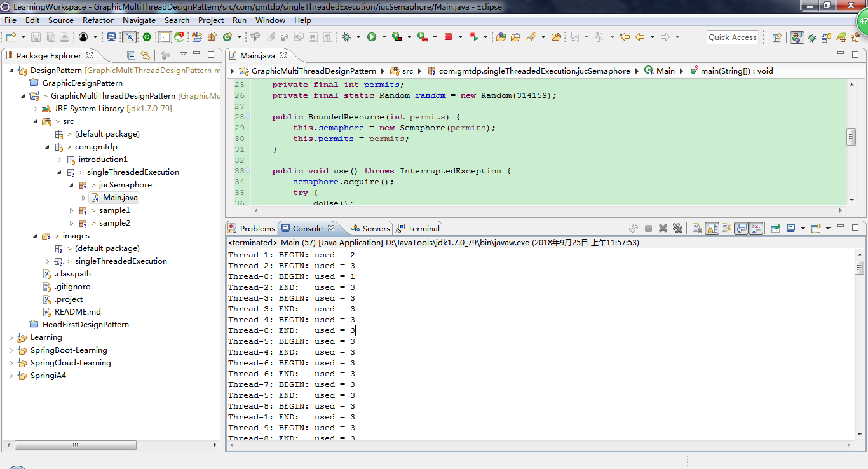868x469 pixels.
Task: Click the Pin Console icon
Action: (776, 228)
